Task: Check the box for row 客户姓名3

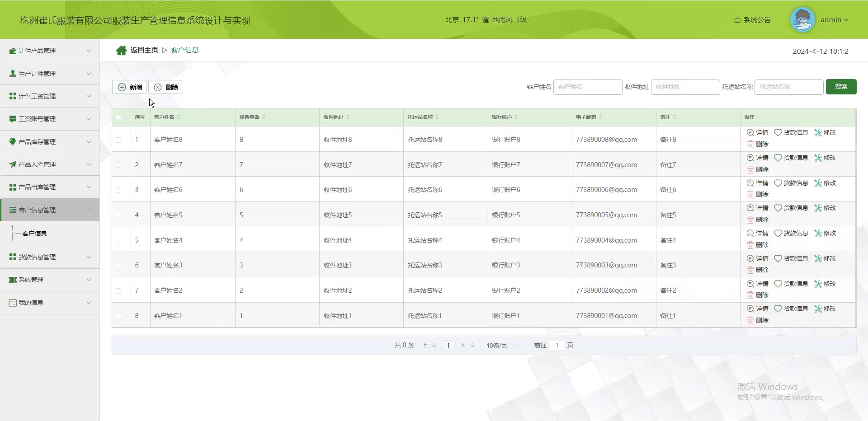Action: pyautogui.click(x=118, y=266)
